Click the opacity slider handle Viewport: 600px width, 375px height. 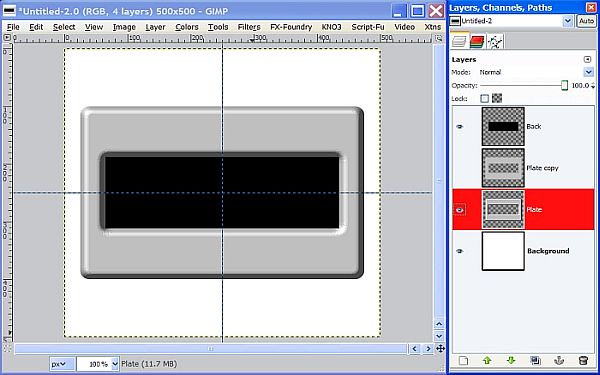click(x=564, y=85)
